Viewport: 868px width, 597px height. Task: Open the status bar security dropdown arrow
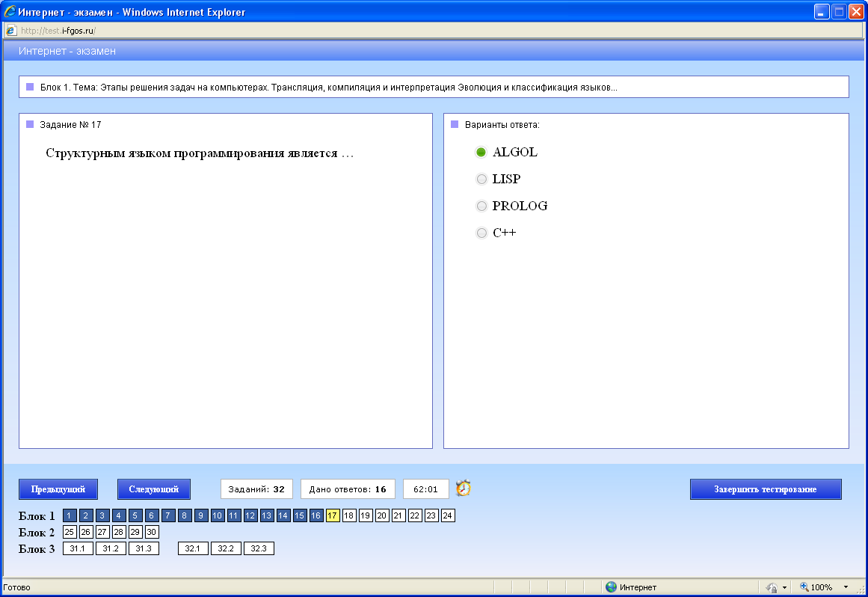click(x=784, y=587)
